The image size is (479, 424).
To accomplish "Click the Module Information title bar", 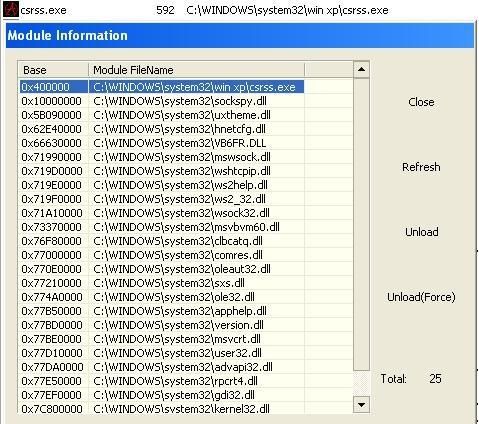I will (x=240, y=35).
